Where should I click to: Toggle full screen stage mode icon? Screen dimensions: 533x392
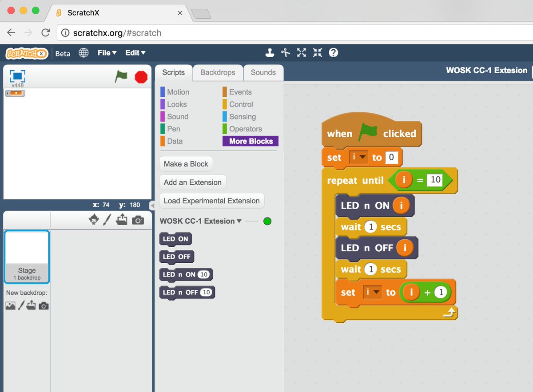pyautogui.click(x=18, y=75)
